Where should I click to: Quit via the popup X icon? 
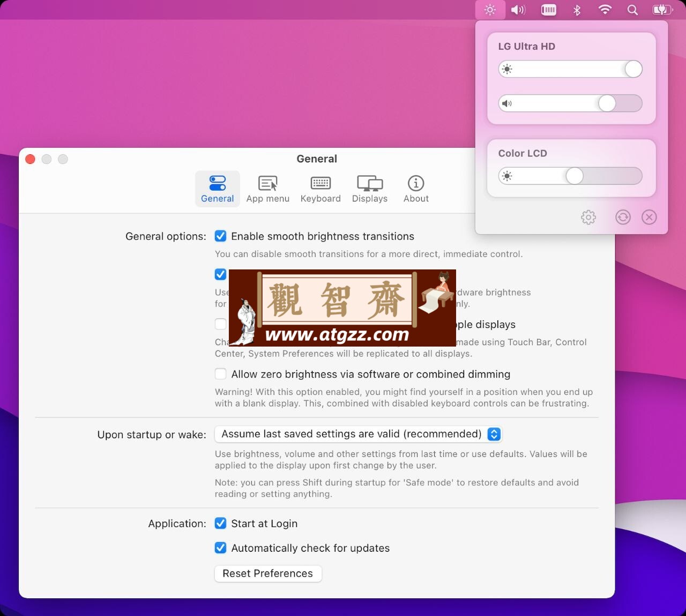[649, 217]
